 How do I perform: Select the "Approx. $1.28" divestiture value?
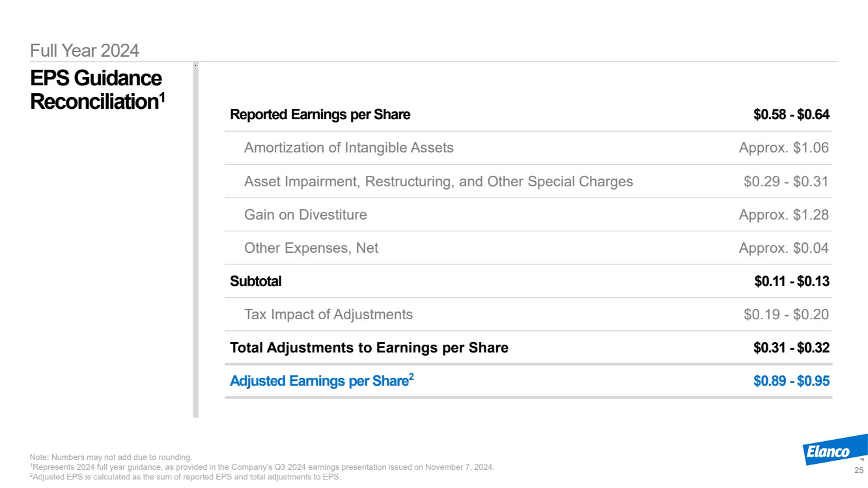(783, 214)
